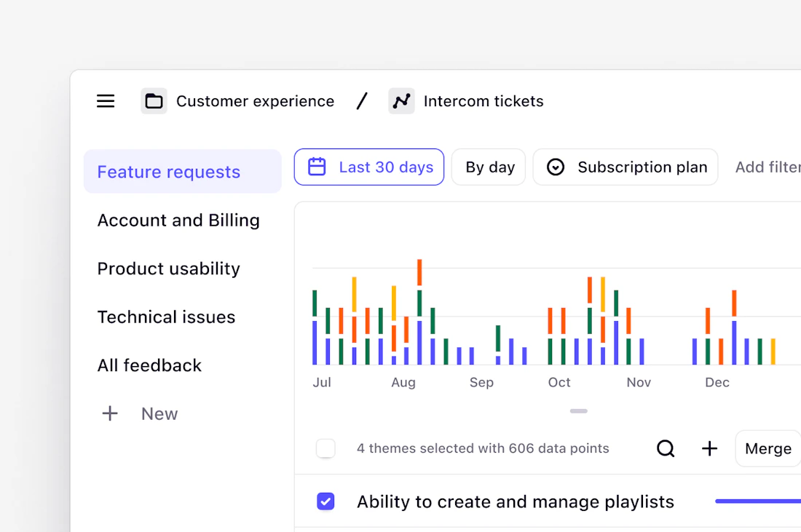The image size is (801, 532).
Task: Expand the Subscription plan filter
Action: tap(626, 167)
